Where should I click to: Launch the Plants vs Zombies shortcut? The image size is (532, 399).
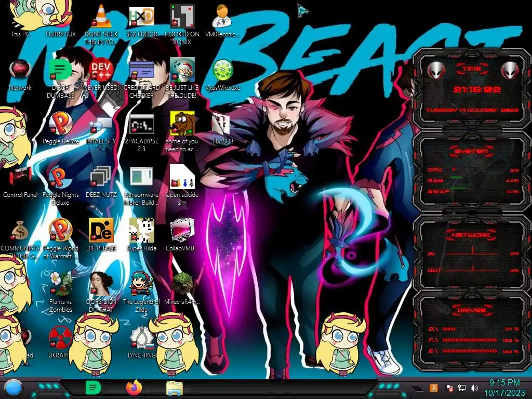pyautogui.click(x=60, y=284)
